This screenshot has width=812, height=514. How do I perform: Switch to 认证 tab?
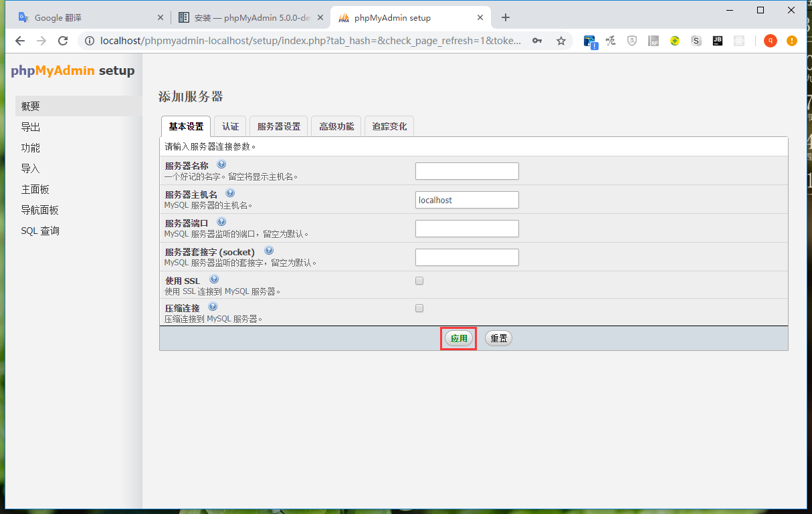click(230, 126)
